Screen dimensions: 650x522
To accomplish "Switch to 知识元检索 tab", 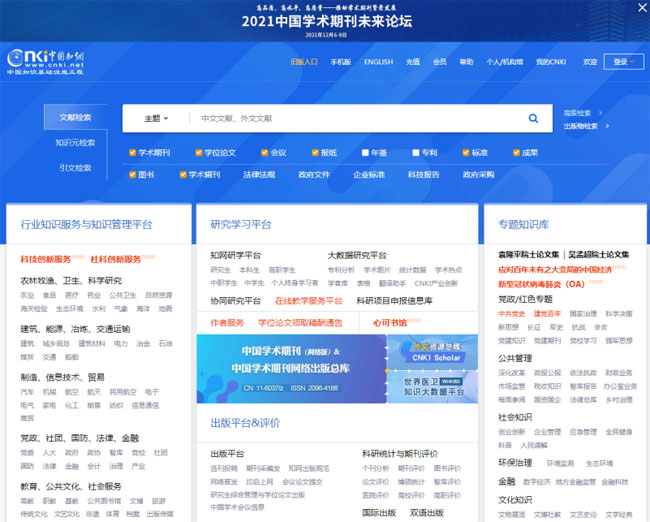I will pos(75,143).
